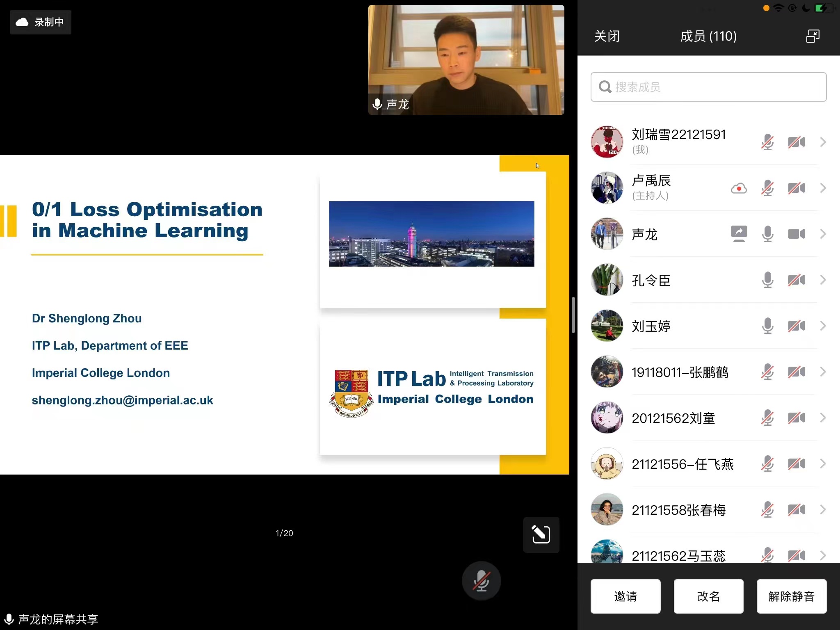Tap the annotation pencil icon
Viewport: 840px width, 630px height.
click(541, 534)
